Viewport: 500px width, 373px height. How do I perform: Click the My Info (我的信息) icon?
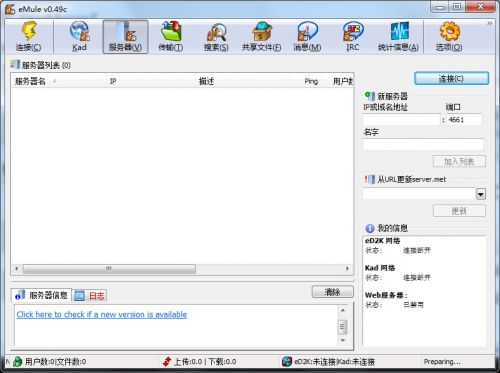tap(370, 228)
